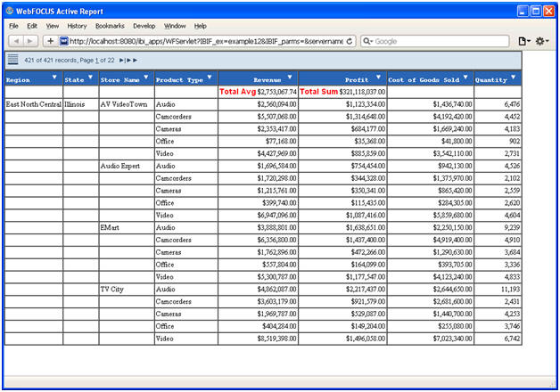This screenshot has width=560, height=392.
Task: Click the Profit header label
Action: (357, 80)
